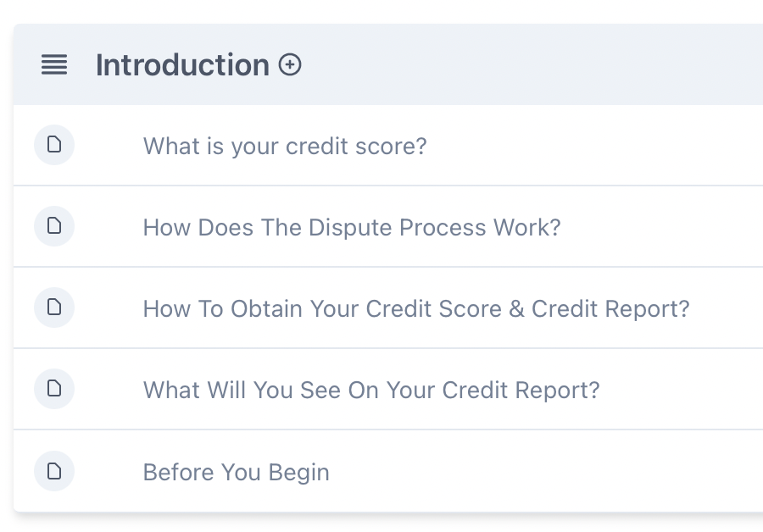Click document icon next to 'What Will You See'

pyautogui.click(x=54, y=389)
